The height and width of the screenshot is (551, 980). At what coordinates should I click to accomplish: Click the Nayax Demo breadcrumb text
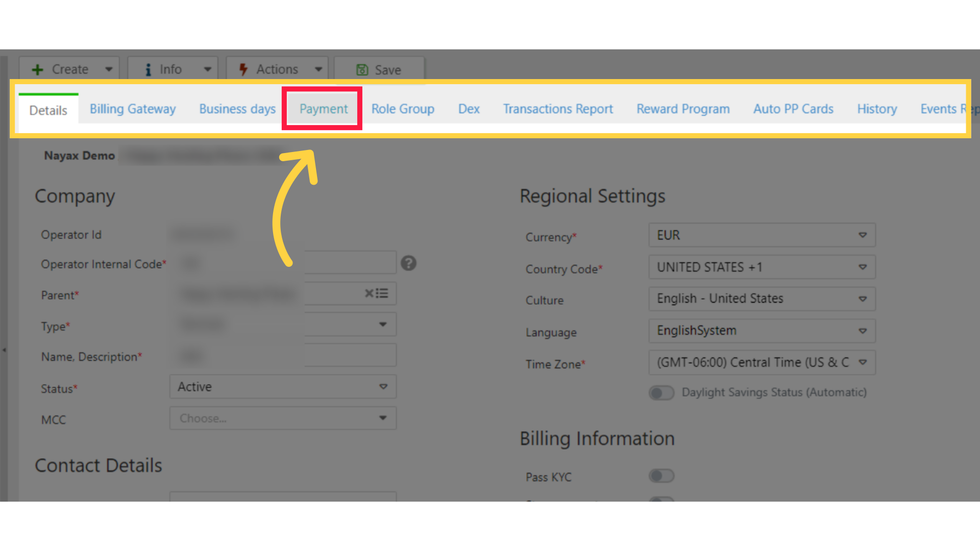(x=79, y=156)
